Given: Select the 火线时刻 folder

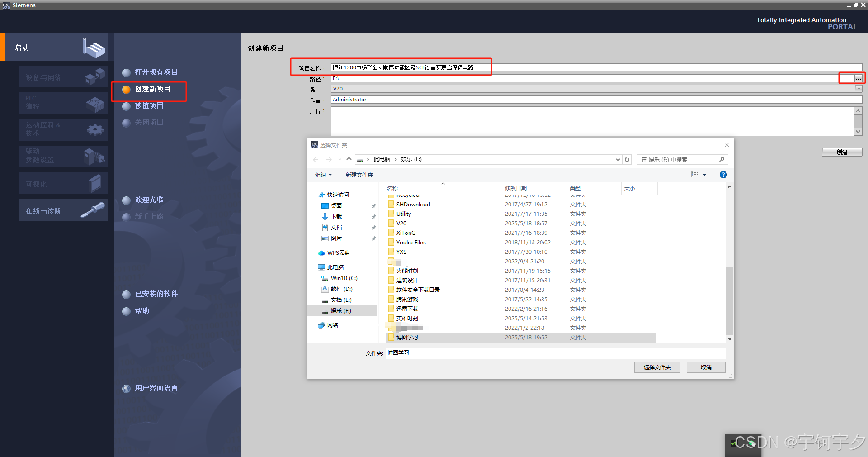Looking at the screenshot, I should [x=407, y=271].
